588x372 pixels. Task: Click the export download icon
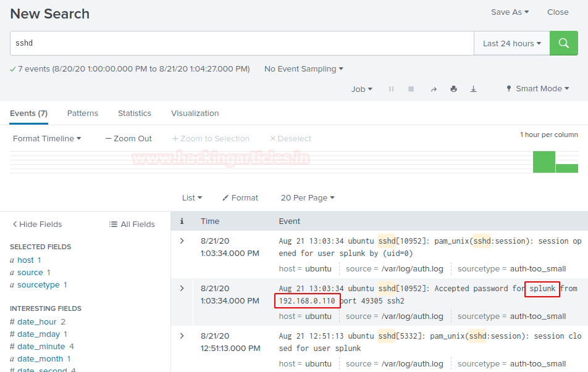tap(474, 89)
